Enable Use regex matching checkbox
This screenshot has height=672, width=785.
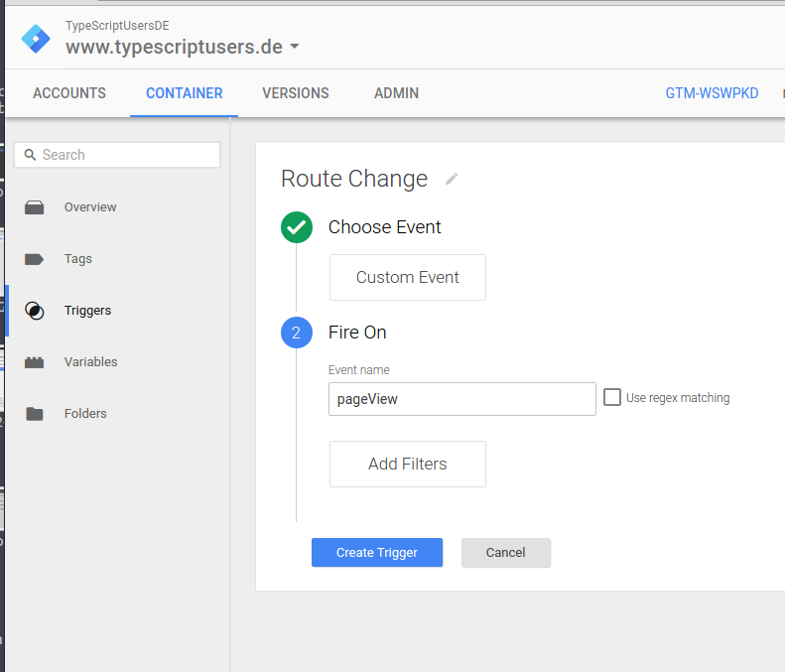point(611,397)
